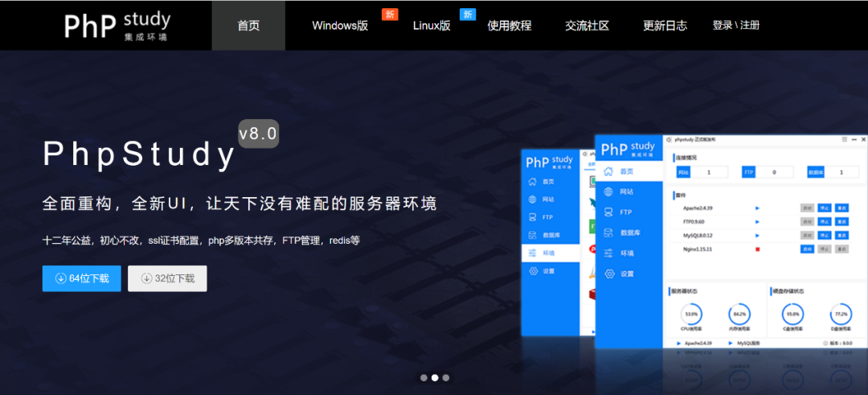Click 网站 globe icon in back phpstudy window
The width and height of the screenshot is (868, 395).
coord(533,199)
